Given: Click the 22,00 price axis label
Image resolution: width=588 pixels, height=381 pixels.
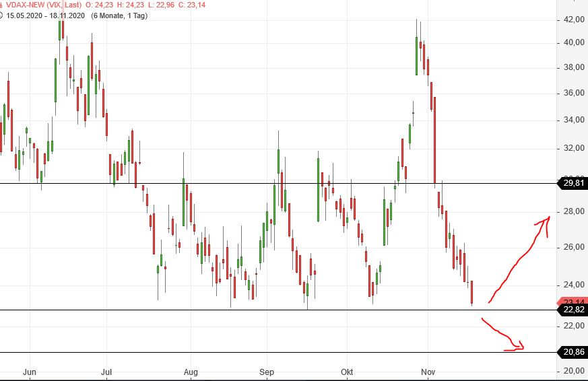Looking at the screenshot, I should click(574, 326).
